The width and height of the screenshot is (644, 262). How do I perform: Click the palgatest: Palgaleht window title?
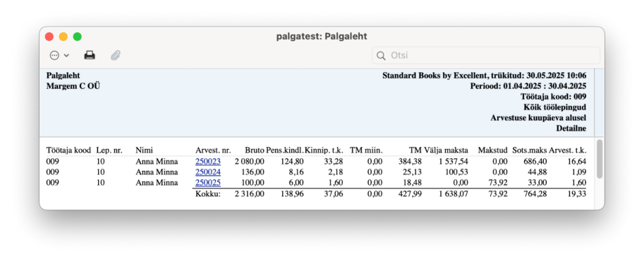pyautogui.click(x=322, y=37)
